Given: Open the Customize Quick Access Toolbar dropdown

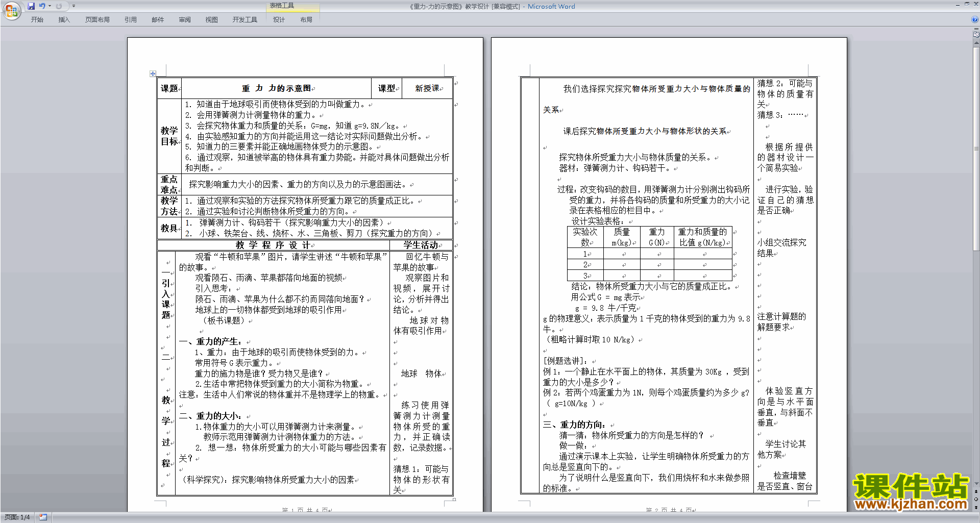Looking at the screenshot, I should 73,6.
